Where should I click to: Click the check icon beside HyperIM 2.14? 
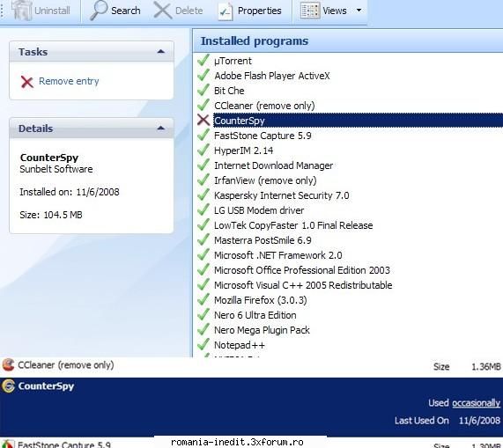pyautogui.click(x=203, y=150)
